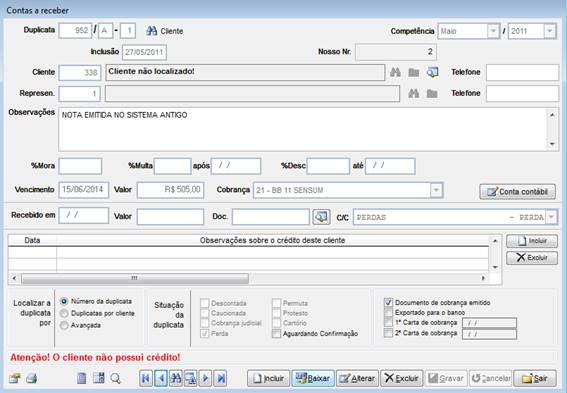Click the export folder icon at bottom left
Screen dimensions: 567x393
(15, 379)
